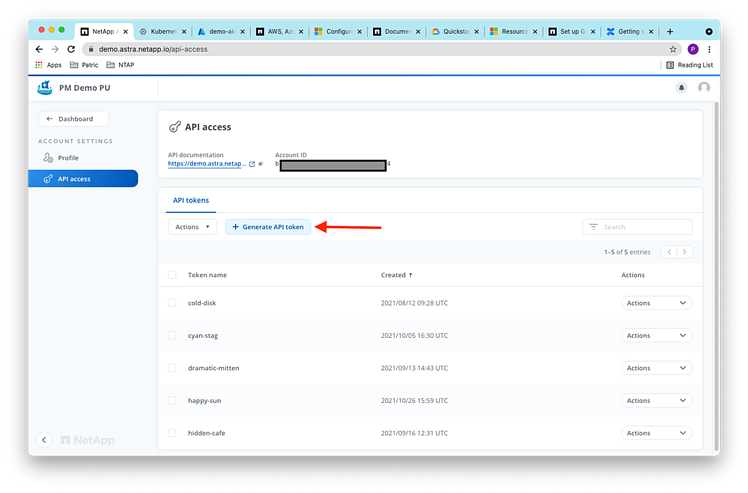Viewport: 748px width, 493px height.
Task: Open the bulk Actions dropdown above table
Action: point(192,227)
